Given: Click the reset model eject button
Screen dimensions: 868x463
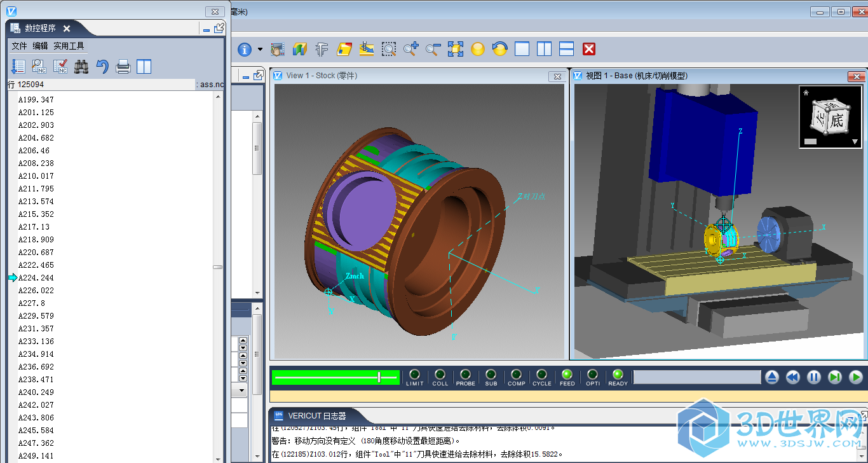Looking at the screenshot, I should (771, 377).
